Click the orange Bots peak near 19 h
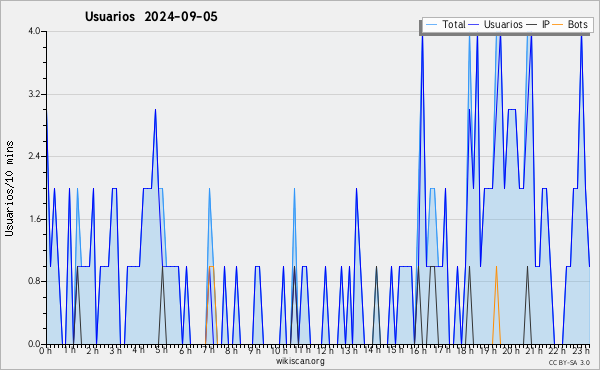600x370 pixels. point(496,267)
